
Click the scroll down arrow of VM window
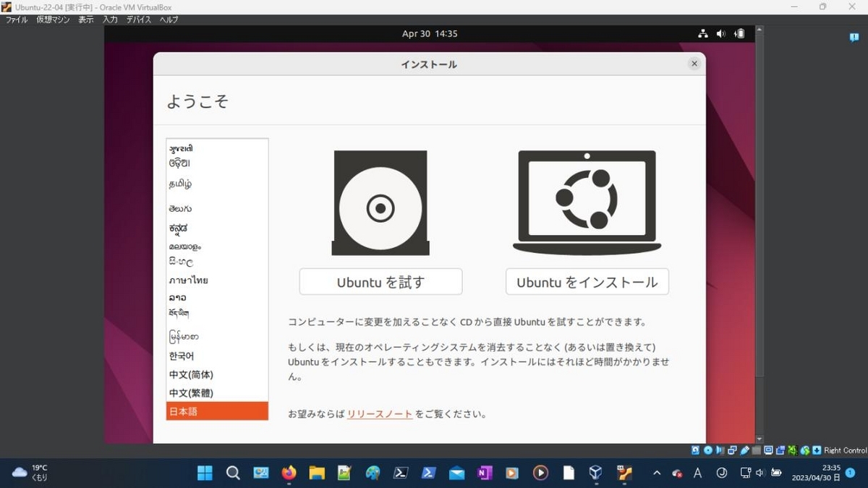759,439
